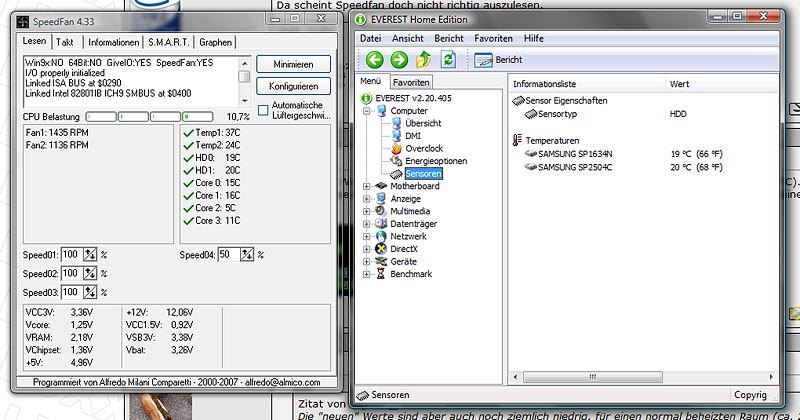Click the Speed04 spinner arrows
This screenshot has width=800, height=420.
click(x=247, y=254)
